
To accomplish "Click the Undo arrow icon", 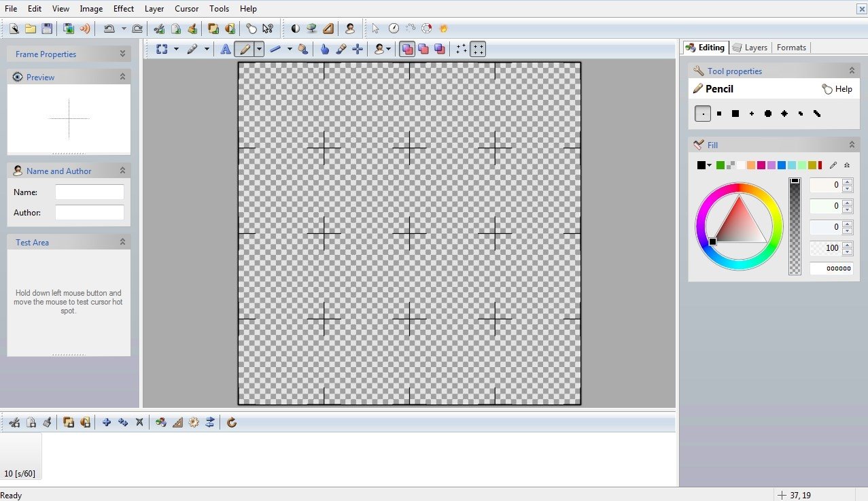I will point(109,29).
